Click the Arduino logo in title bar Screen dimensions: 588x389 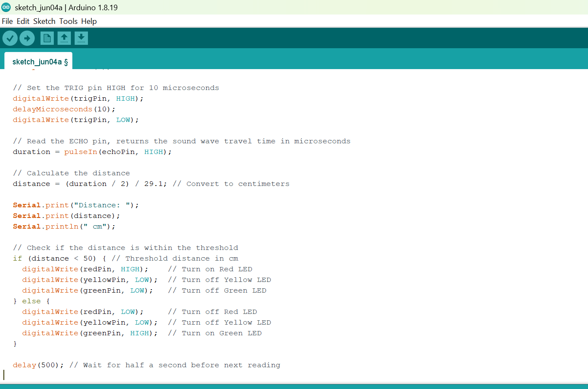pyautogui.click(x=6, y=7)
